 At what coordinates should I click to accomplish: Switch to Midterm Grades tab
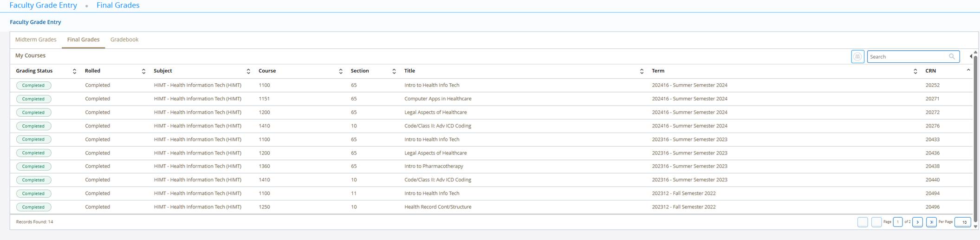click(x=36, y=40)
